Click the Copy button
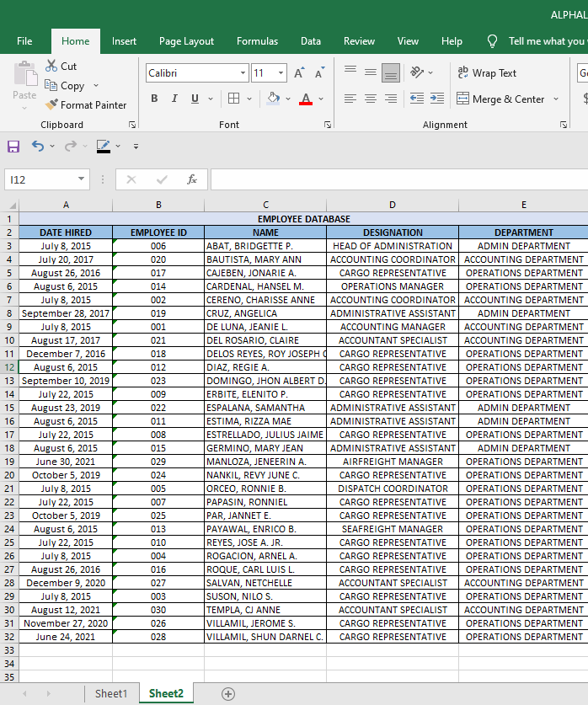Viewport: 588px width, 705px height. [x=64, y=86]
